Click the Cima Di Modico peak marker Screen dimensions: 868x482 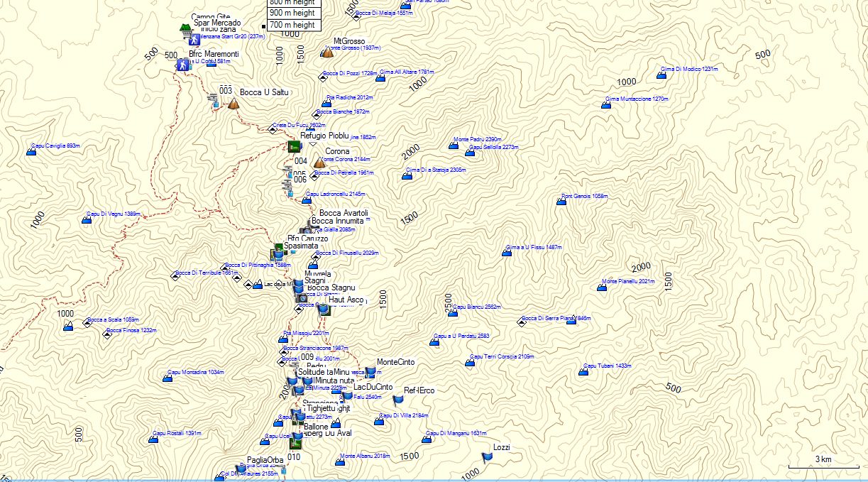[x=661, y=75]
